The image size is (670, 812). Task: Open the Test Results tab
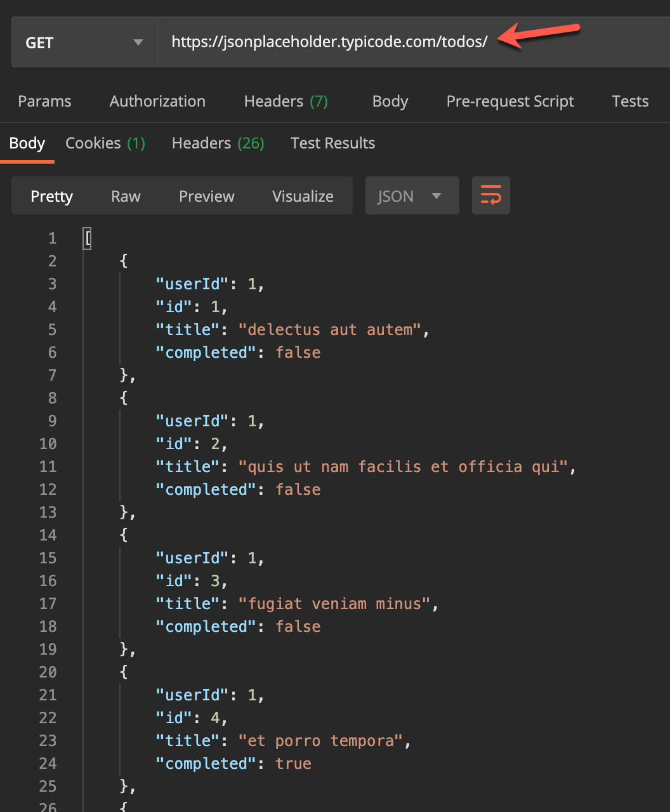tap(332, 143)
